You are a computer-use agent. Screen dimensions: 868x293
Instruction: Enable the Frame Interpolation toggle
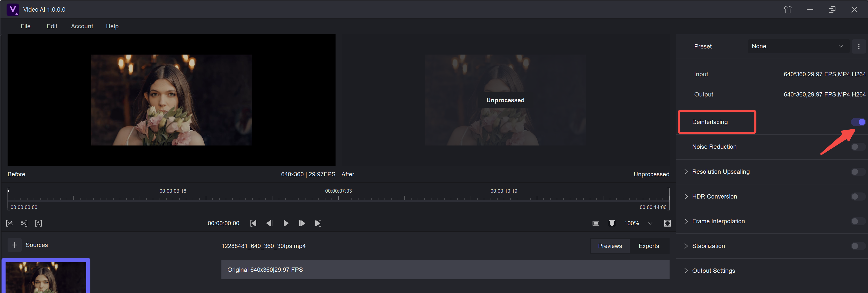(x=858, y=221)
